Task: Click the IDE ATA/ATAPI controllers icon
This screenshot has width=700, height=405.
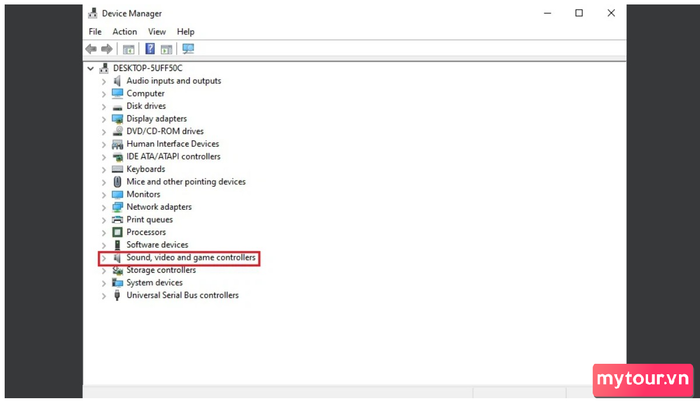Action: coord(117,157)
